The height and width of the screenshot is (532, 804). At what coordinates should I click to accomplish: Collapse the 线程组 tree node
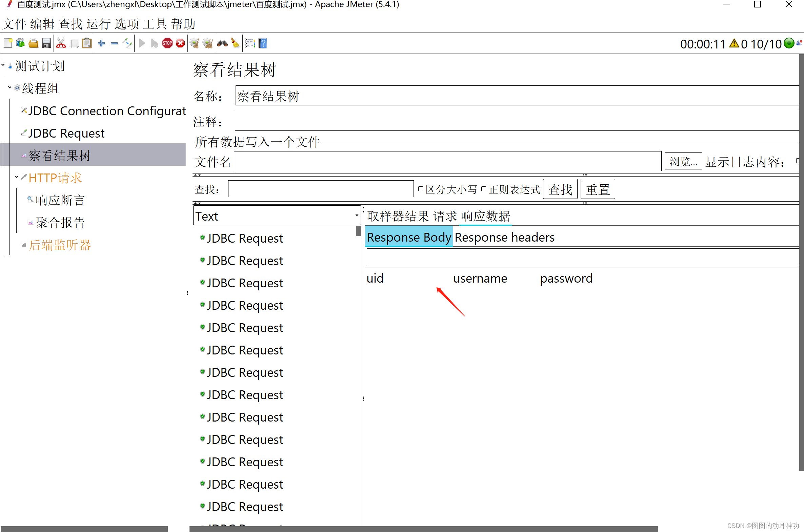pyautogui.click(x=9, y=87)
